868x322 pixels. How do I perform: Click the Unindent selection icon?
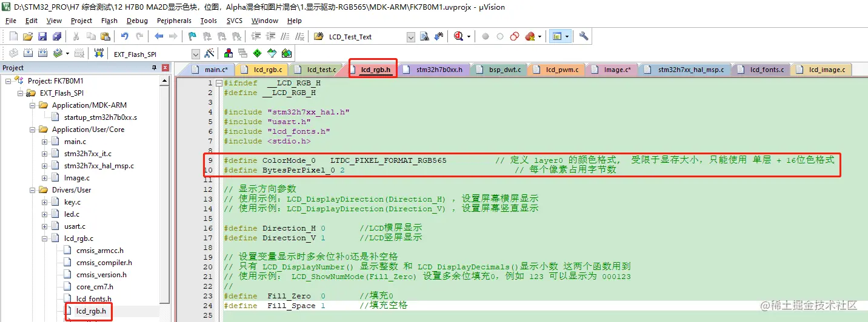pos(270,36)
